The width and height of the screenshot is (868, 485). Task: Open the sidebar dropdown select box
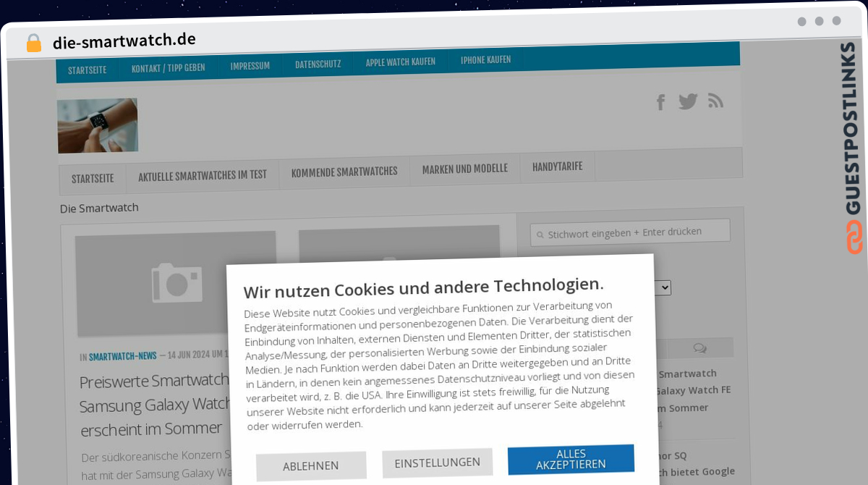pos(662,287)
